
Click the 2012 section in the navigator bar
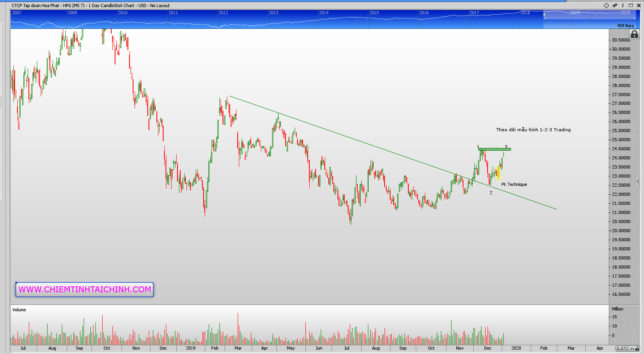(x=242, y=19)
